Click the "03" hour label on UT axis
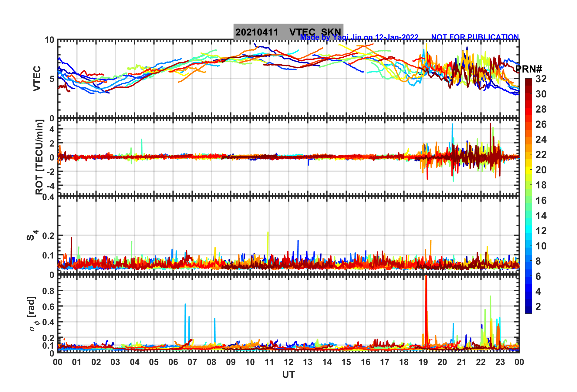577x392 pixels. 115,362
